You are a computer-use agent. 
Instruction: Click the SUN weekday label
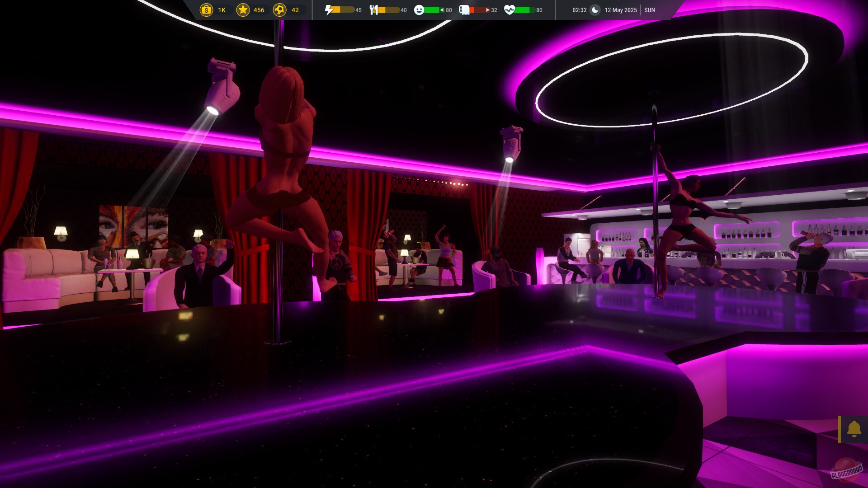tap(649, 10)
